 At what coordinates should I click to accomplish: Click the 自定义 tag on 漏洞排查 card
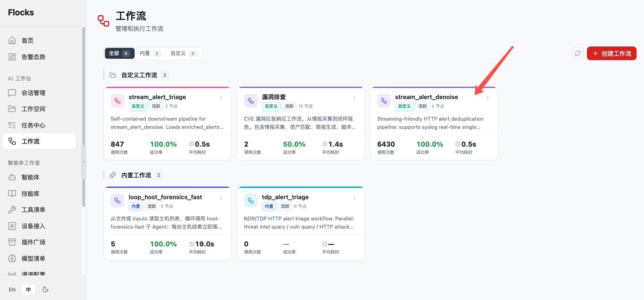[271, 106]
